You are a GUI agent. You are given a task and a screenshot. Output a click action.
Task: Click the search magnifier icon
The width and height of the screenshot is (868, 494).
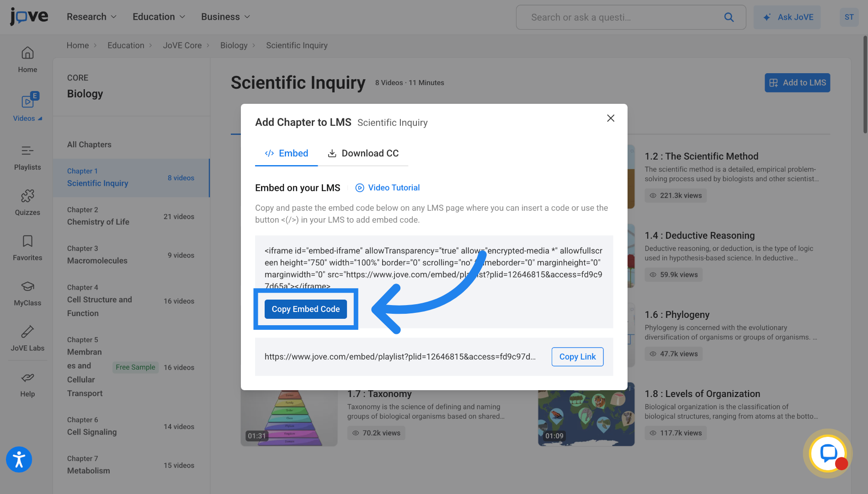coord(729,17)
